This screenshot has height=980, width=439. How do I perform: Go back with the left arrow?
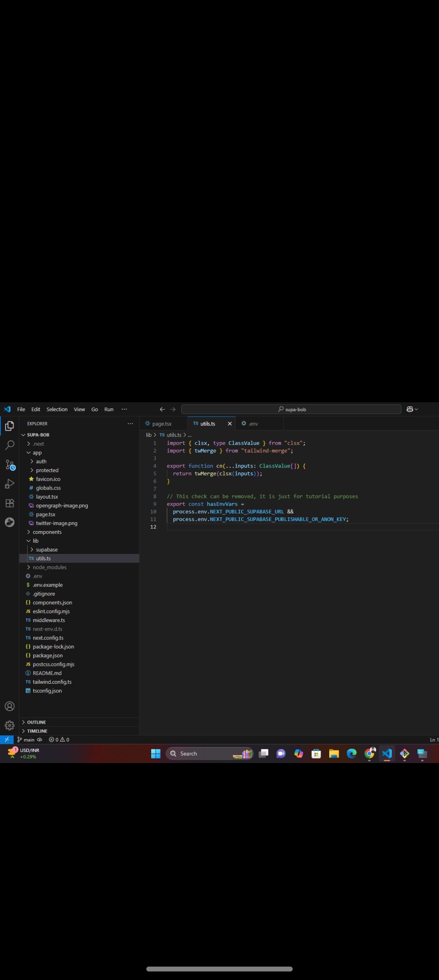(162, 409)
